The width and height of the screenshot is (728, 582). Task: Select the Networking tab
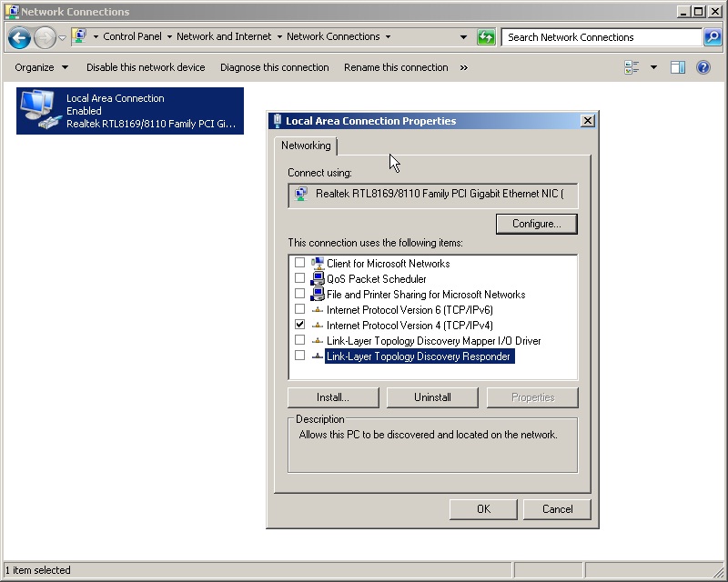click(306, 145)
